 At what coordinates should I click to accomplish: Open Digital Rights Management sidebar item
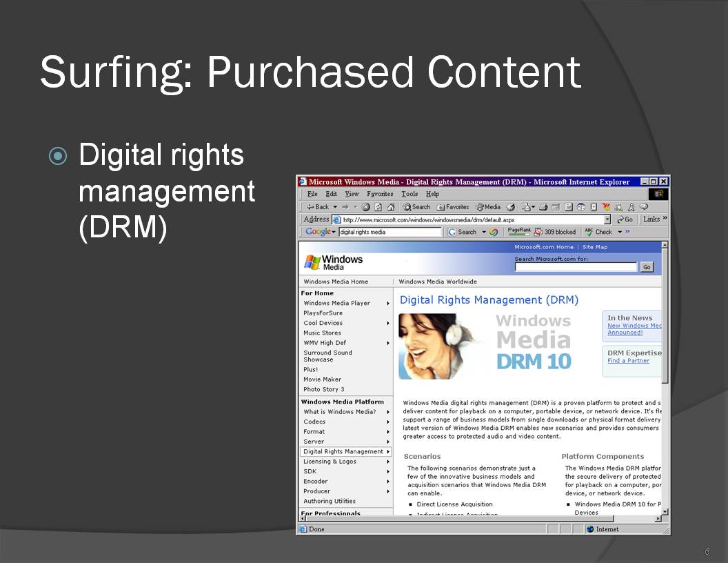pyautogui.click(x=346, y=451)
